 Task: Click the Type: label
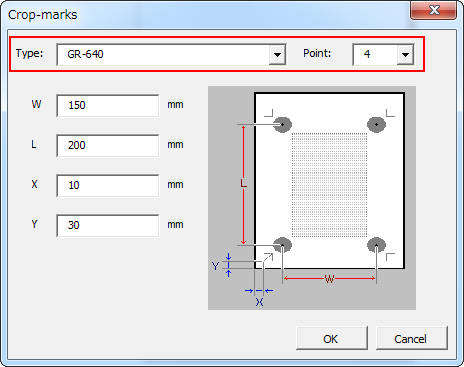click(30, 53)
